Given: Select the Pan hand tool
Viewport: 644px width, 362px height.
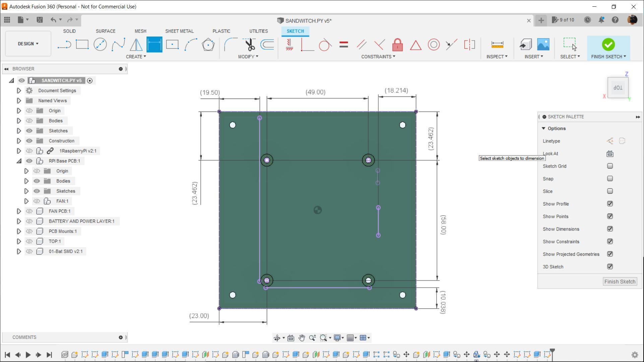Looking at the screenshot, I should tap(302, 338).
